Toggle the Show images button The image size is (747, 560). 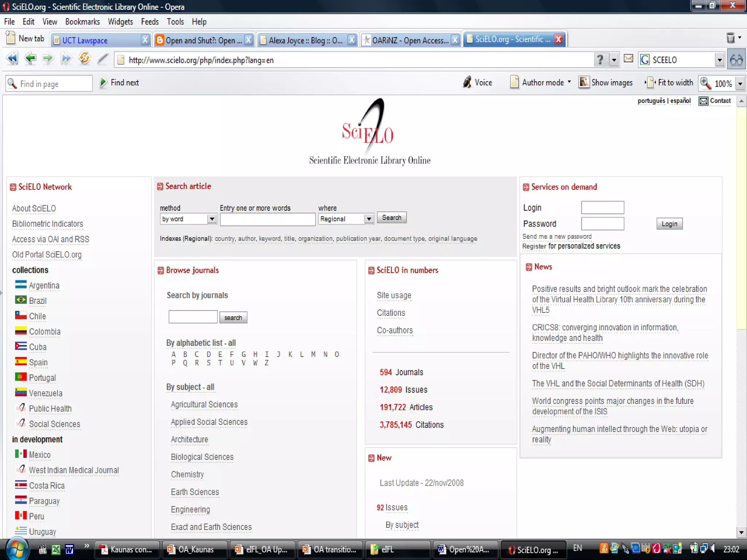click(606, 83)
